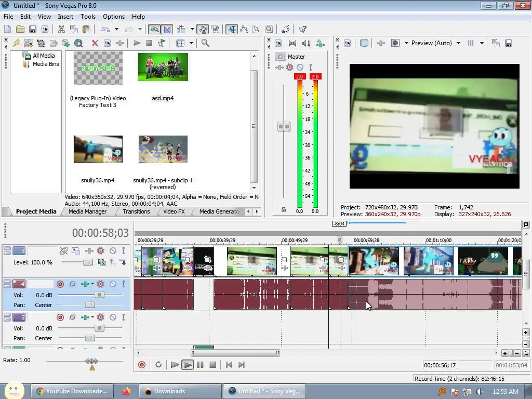Select the asd.mp4 media thumbnail
The image size is (532, 399).
point(163,67)
